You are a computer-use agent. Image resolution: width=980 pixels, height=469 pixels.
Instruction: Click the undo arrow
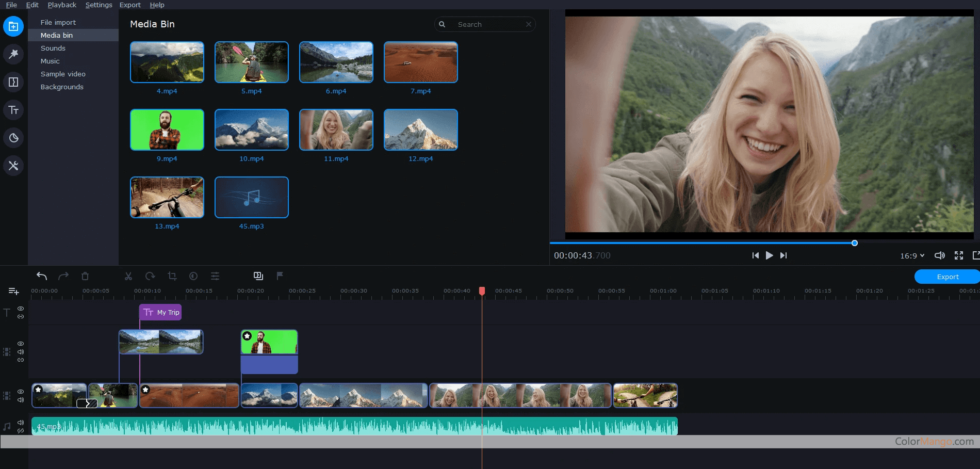(42, 276)
